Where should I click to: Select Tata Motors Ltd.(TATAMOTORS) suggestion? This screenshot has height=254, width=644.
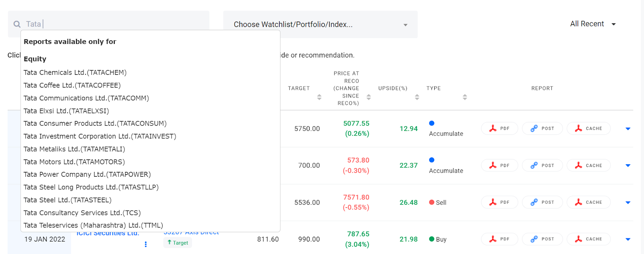point(74,162)
